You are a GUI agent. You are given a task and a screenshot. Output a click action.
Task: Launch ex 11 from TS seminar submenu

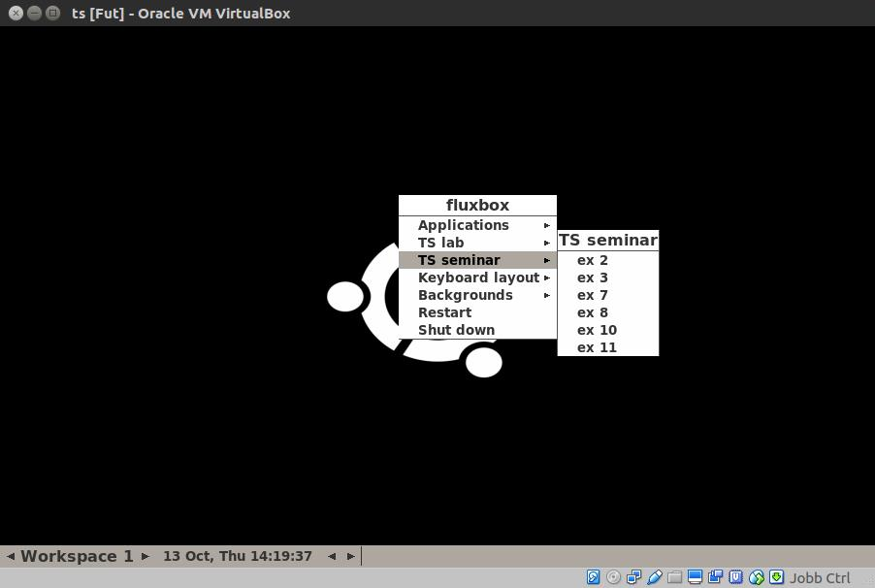click(x=607, y=346)
